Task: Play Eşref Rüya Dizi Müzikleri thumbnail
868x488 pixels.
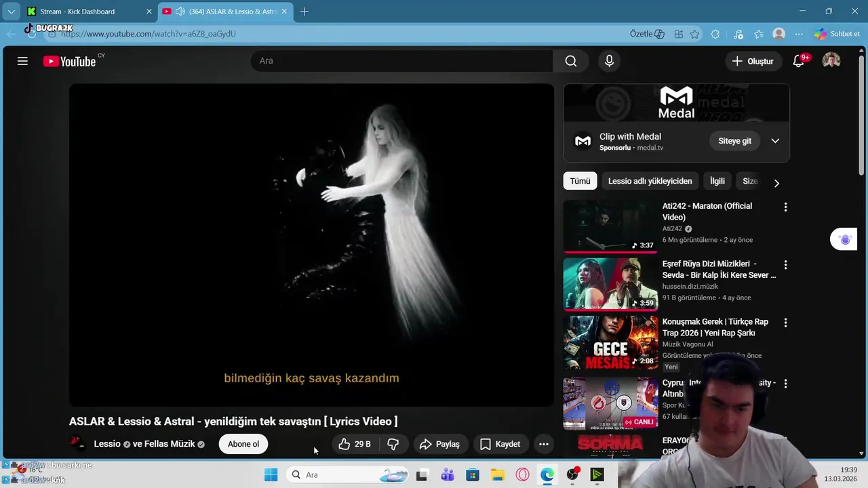Action: tap(610, 284)
